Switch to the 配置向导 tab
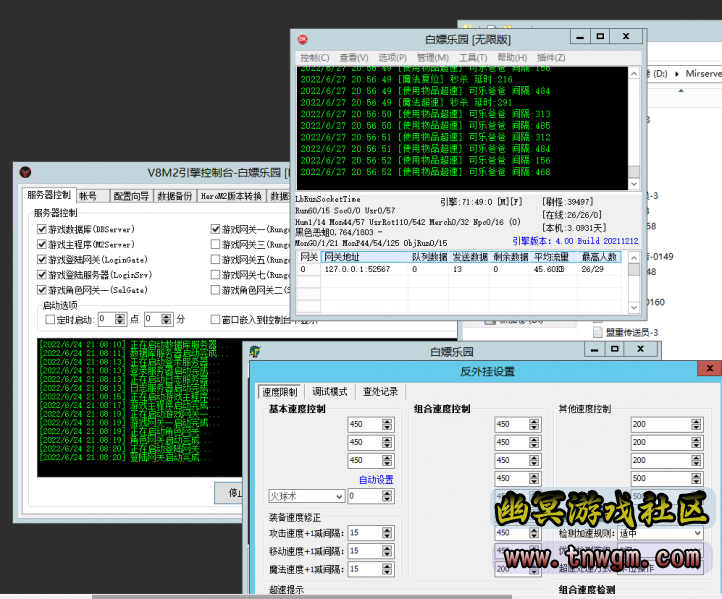The width and height of the screenshot is (722, 599). pyautogui.click(x=131, y=196)
